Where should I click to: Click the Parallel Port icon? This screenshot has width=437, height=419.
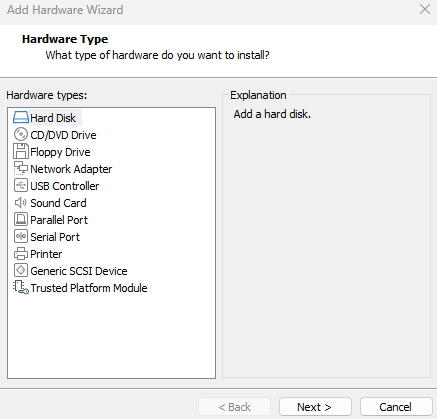pyautogui.click(x=21, y=219)
